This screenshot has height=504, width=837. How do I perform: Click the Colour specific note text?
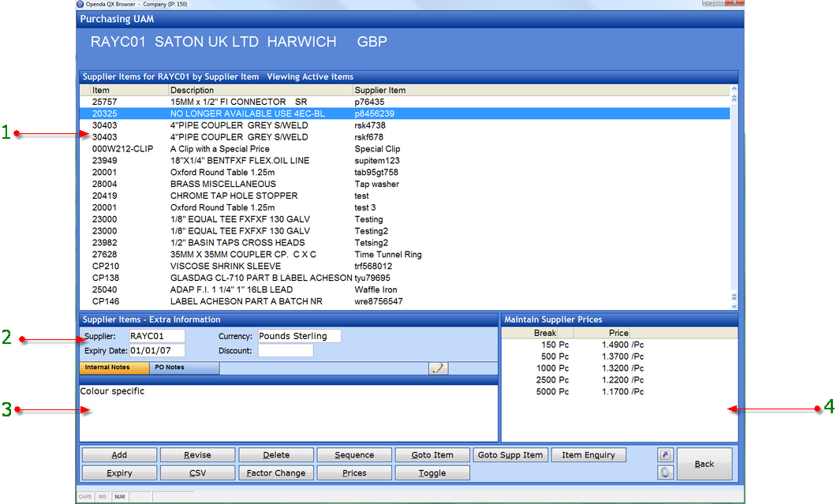[x=112, y=391]
